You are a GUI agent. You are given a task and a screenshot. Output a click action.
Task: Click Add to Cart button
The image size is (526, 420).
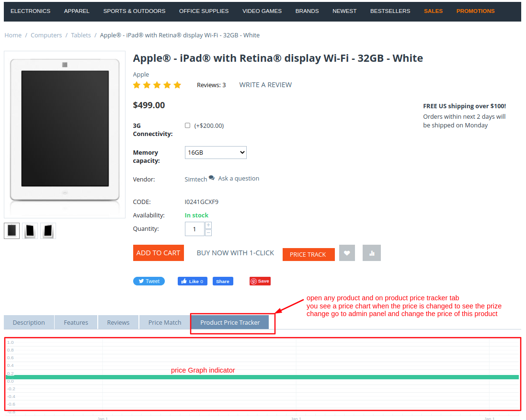(x=159, y=253)
